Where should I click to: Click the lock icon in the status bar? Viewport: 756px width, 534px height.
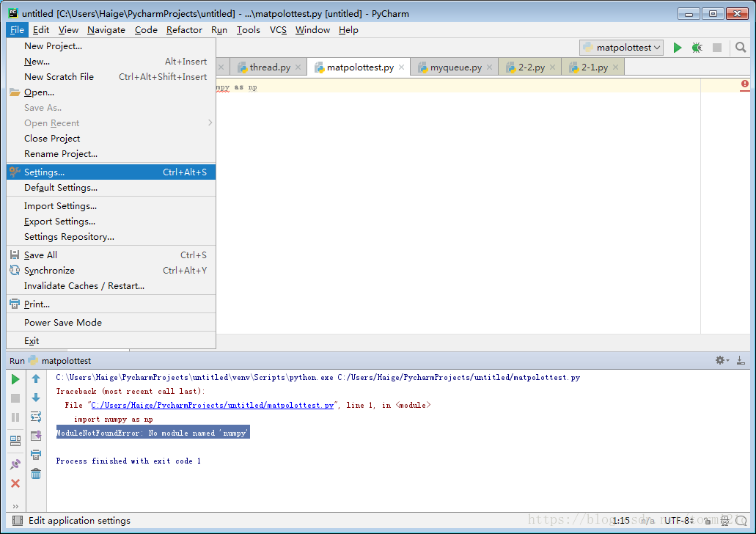tap(708, 521)
